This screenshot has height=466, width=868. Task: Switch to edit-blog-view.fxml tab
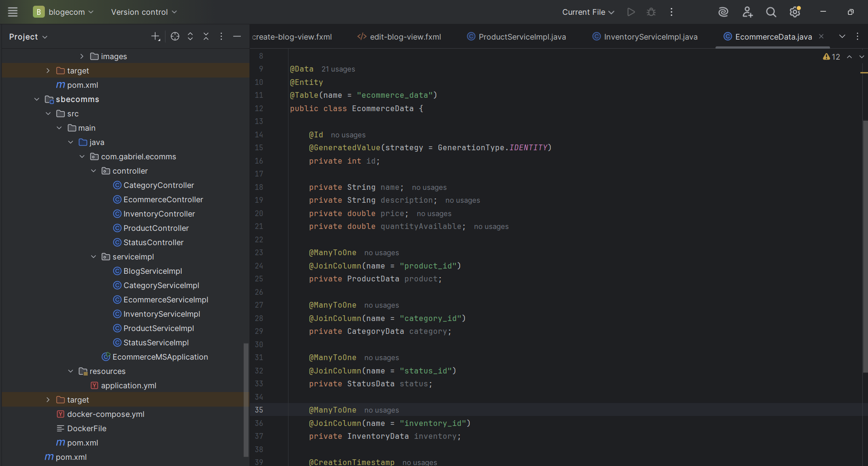click(405, 37)
